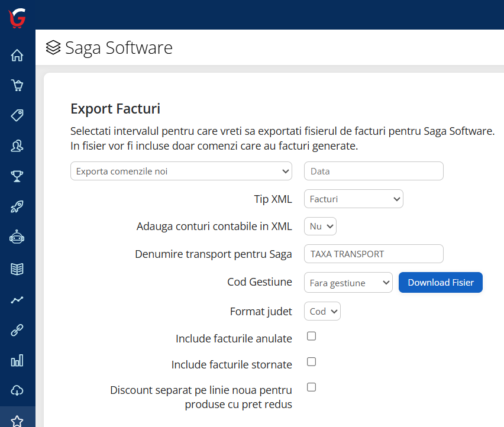Image resolution: width=504 pixels, height=427 pixels.
Task: Click the trending line chart icon
Action: coord(17,299)
